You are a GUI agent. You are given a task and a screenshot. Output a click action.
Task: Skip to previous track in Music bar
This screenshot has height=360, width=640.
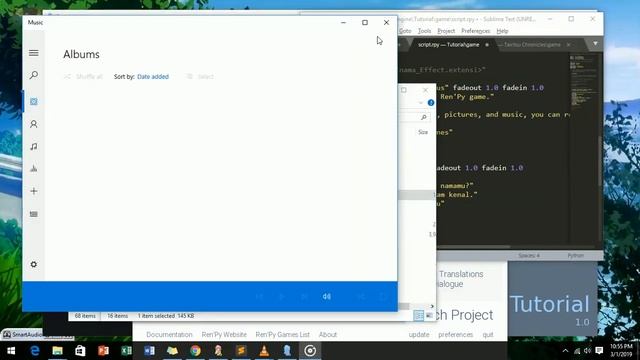click(x=259, y=297)
